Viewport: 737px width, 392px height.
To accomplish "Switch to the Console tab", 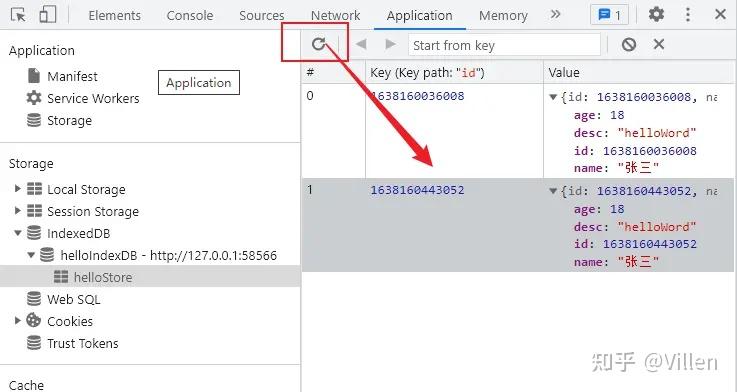I will pos(189,16).
